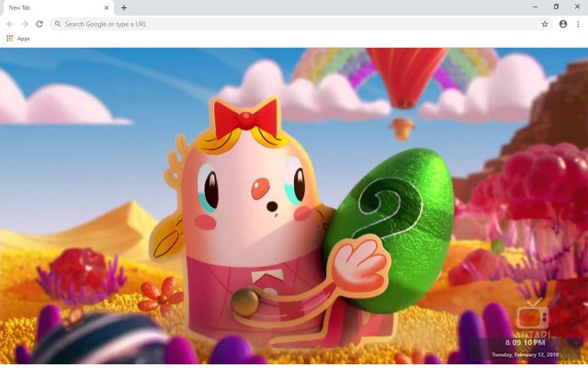Image resolution: width=588 pixels, height=368 pixels.
Task: Click the magnifier icon in the address bar
Action: [x=57, y=24]
